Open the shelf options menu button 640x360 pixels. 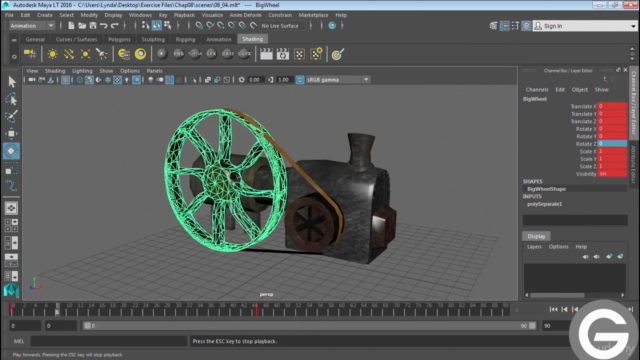14,57
